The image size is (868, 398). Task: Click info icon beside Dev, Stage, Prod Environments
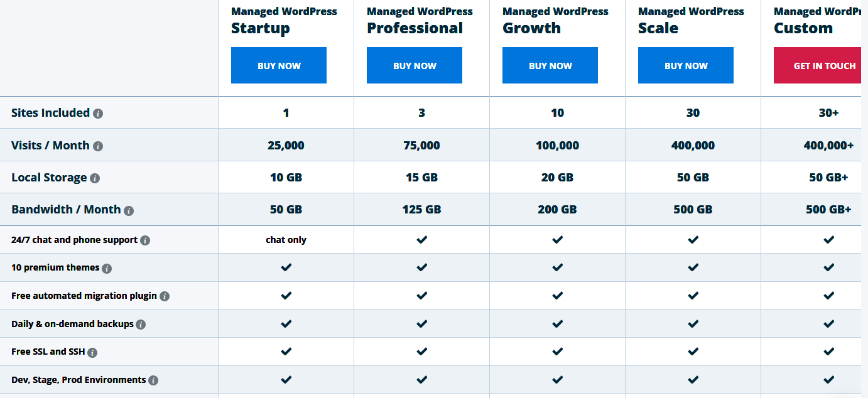point(153,380)
